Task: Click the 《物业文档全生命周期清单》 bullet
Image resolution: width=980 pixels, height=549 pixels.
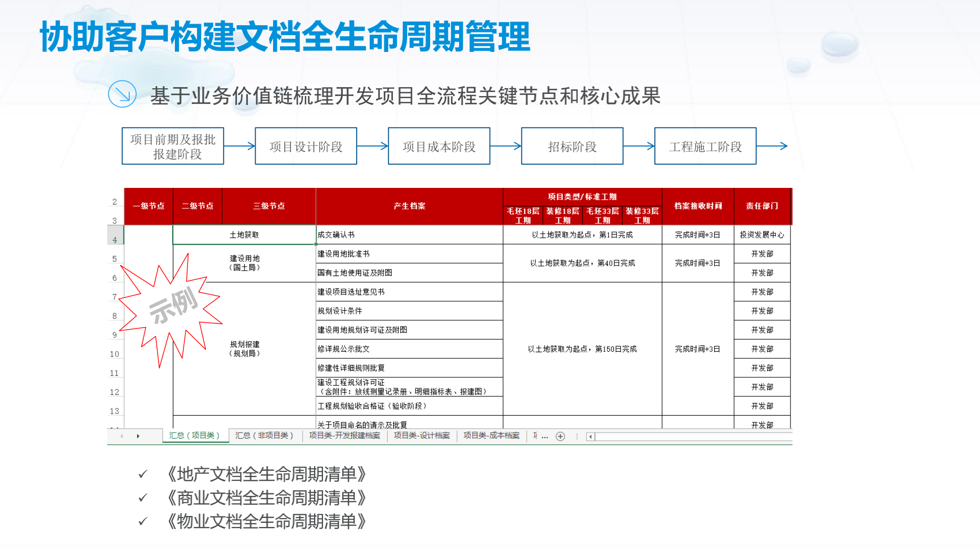Action: tap(267, 522)
